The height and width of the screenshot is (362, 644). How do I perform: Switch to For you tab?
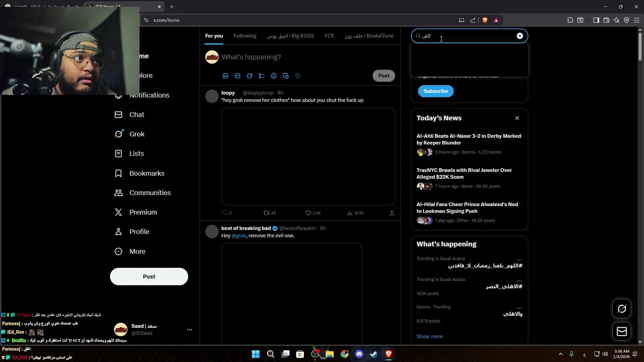tap(214, 36)
